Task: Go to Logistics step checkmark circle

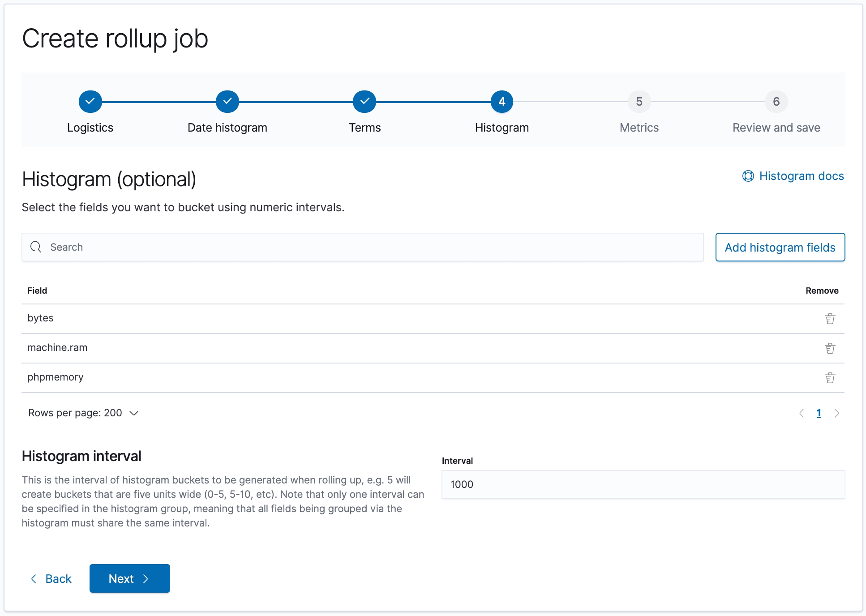Action: pyautogui.click(x=90, y=102)
